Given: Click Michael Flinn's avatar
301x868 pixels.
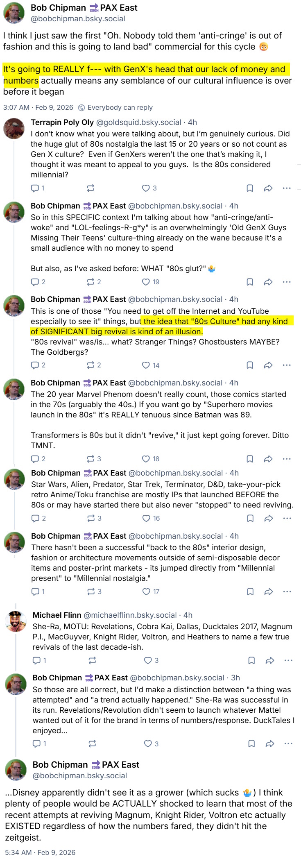Looking at the screenshot, I should (16, 621).
